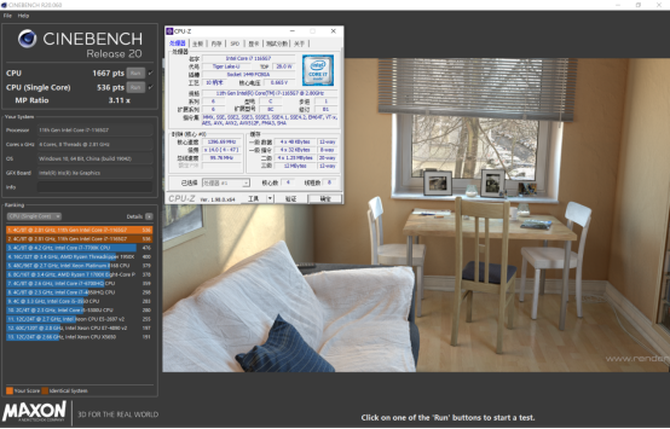Run the CPU (Single Core) benchmark
Image resolution: width=670 pixels, height=429 pixels.
[x=135, y=87]
